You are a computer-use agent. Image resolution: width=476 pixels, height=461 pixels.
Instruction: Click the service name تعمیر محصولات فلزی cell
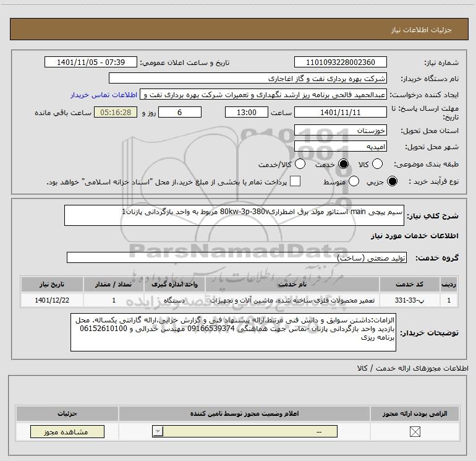point(292,300)
